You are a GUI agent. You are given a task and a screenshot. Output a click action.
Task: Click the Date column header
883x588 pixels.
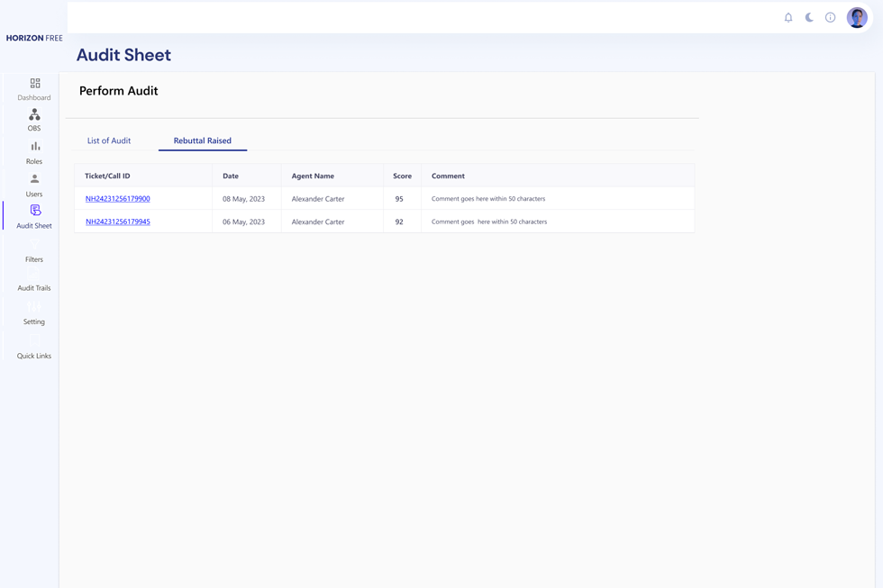pyautogui.click(x=231, y=176)
